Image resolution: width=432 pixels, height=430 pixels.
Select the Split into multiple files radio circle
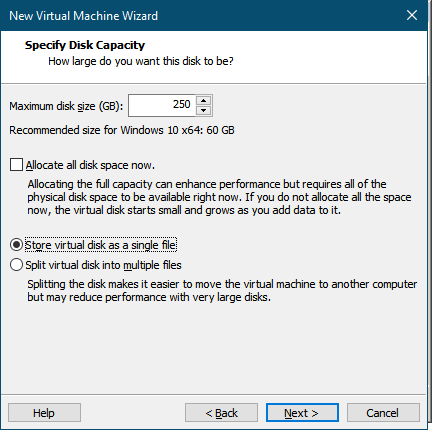pyautogui.click(x=16, y=265)
